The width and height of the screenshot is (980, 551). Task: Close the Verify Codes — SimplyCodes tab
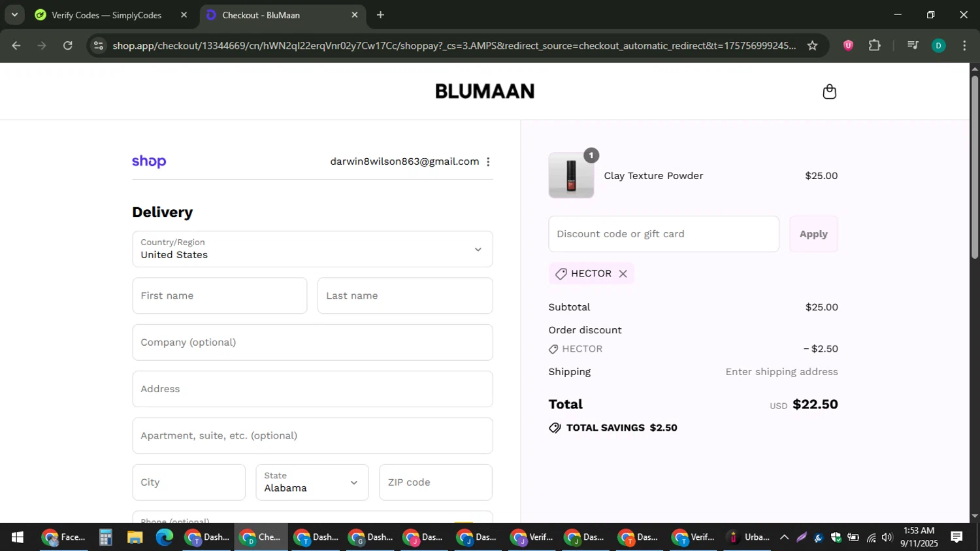[184, 15]
